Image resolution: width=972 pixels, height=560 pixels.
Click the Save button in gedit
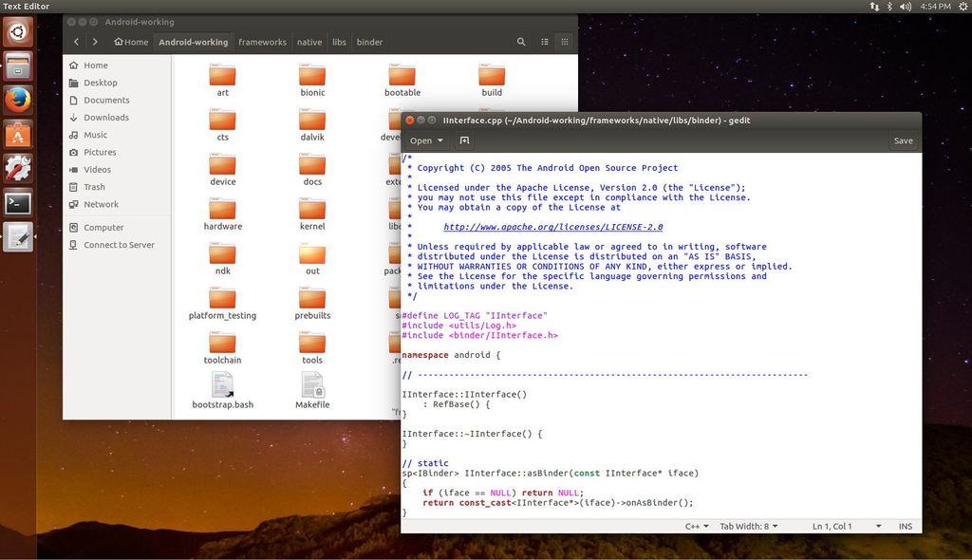(903, 140)
